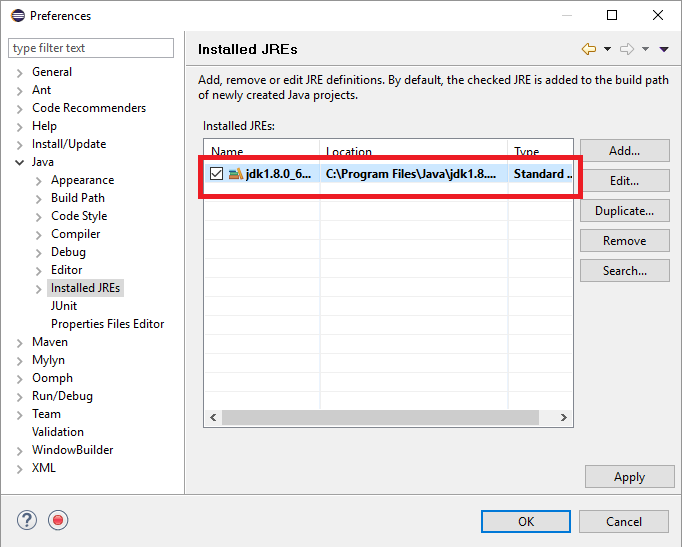Click the forward navigation arrow icon

coord(627,49)
